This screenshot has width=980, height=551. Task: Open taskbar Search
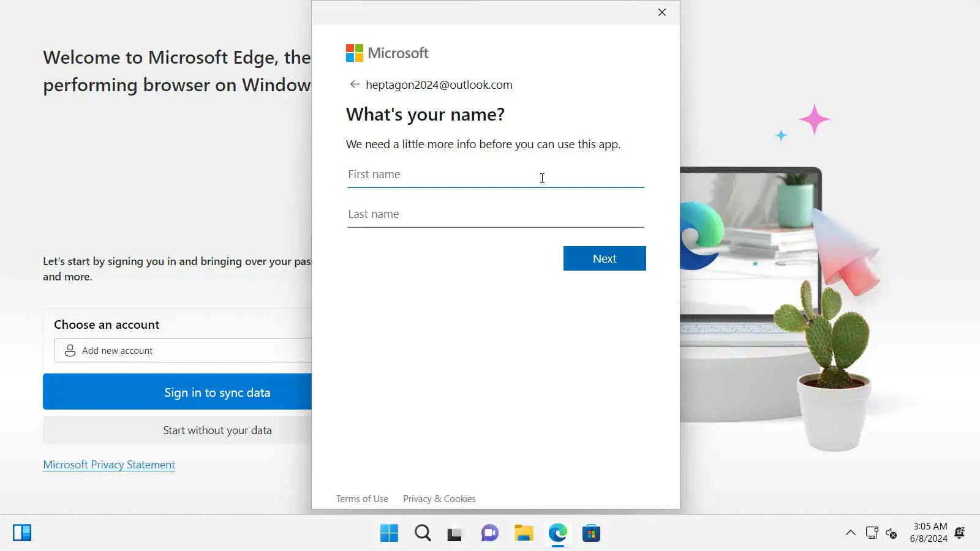[x=423, y=533]
